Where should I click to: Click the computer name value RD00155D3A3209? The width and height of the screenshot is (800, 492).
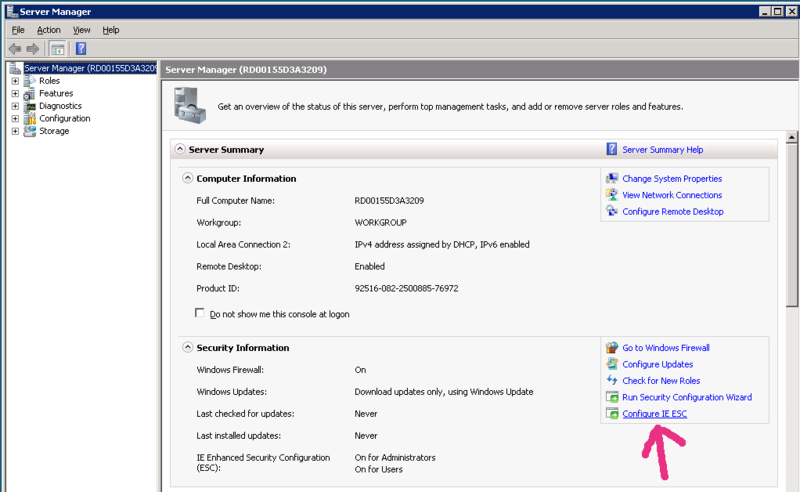(x=389, y=201)
